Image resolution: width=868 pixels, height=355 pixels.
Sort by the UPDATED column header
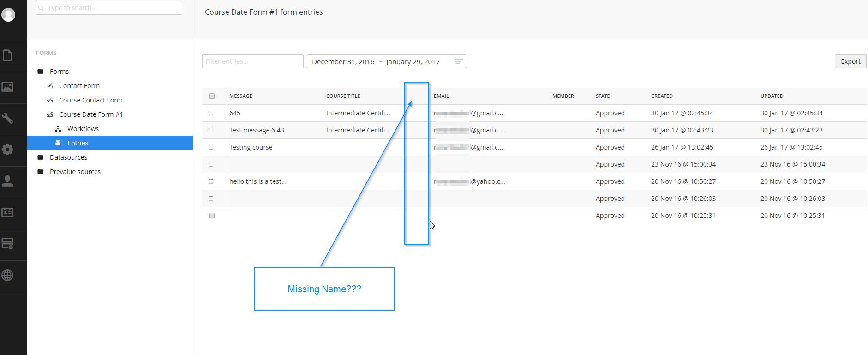[x=772, y=96]
